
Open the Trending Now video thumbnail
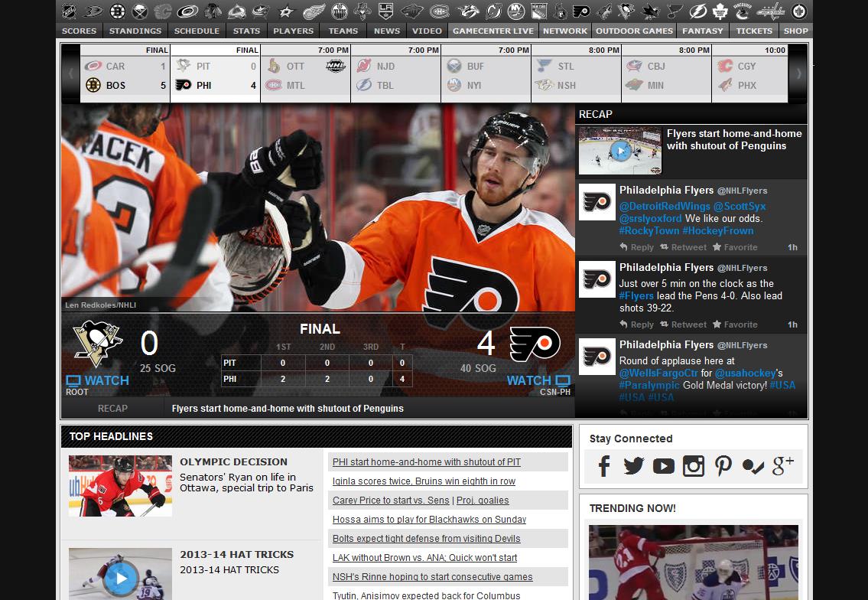693,562
